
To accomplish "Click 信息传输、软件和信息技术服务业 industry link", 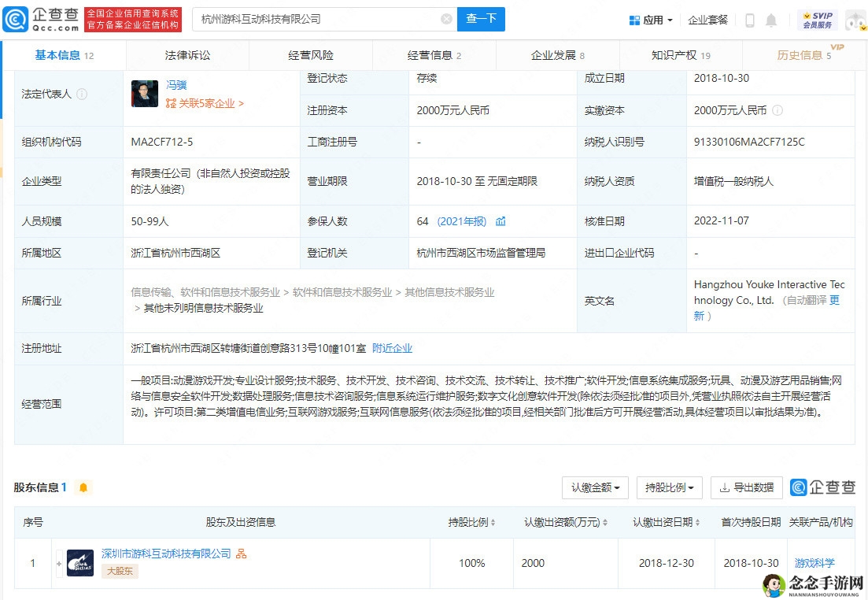I will [205, 293].
